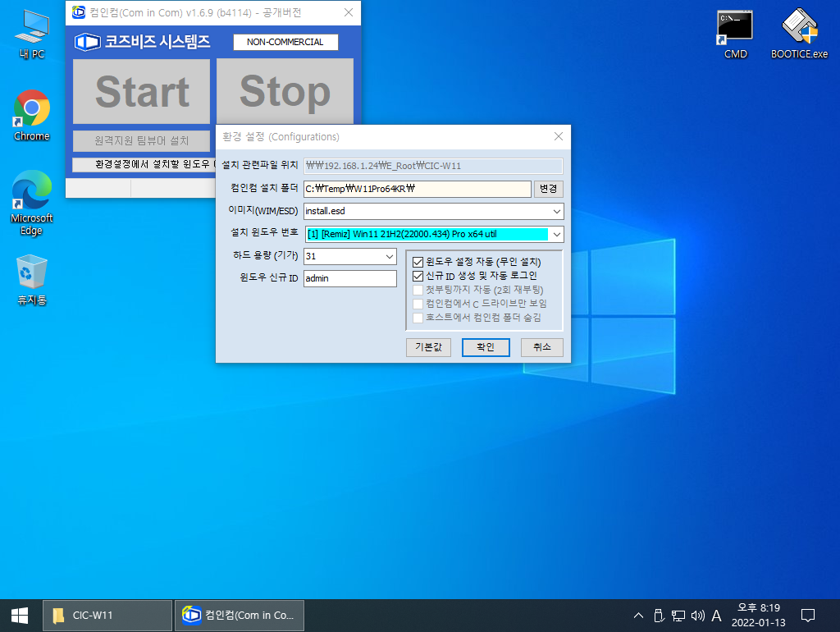Open the Chrome desktop shortcut
The image size is (840, 632).
(x=32, y=115)
